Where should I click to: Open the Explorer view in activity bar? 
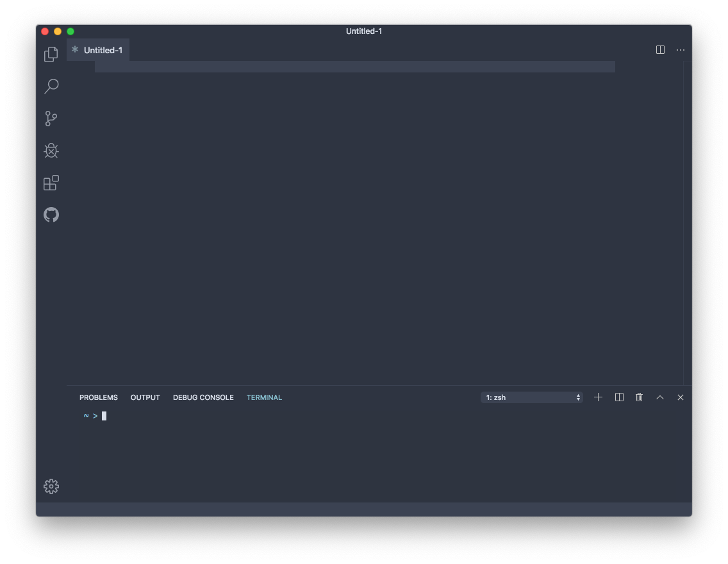click(x=51, y=54)
